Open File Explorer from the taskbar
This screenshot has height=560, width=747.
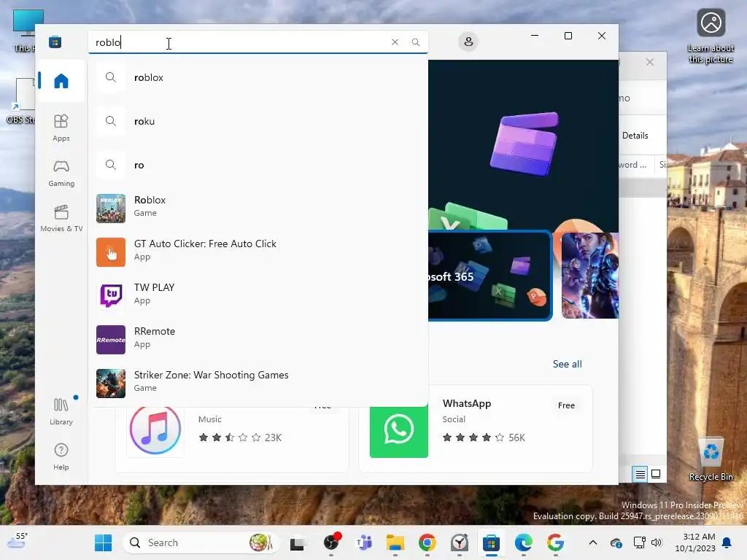pyautogui.click(x=395, y=542)
